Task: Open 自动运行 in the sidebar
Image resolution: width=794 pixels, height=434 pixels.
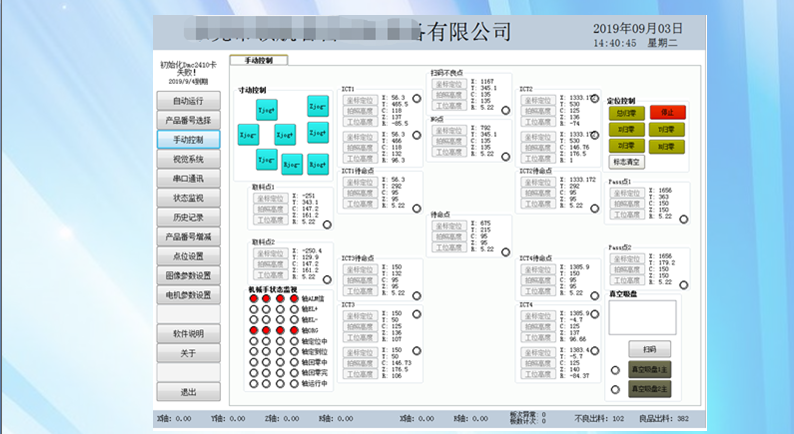Action: (x=188, y=101)
